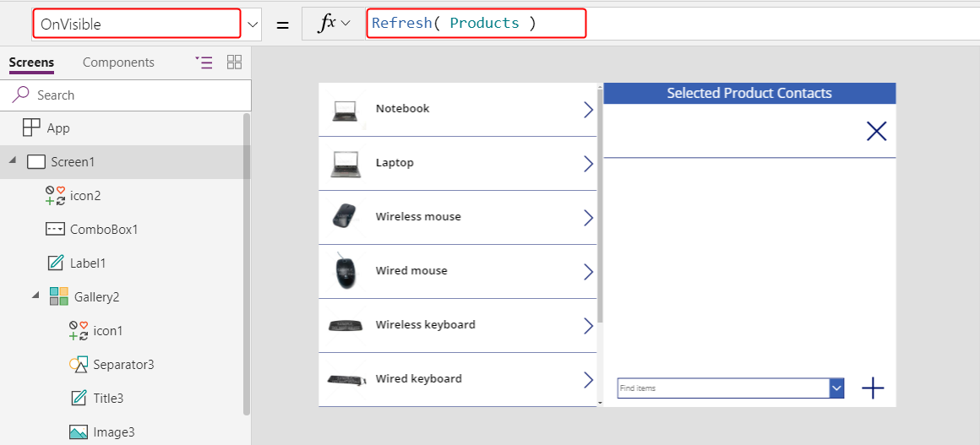Select the App item in tree
Viewport: 980px width, 445px height.
click(57, 128)
